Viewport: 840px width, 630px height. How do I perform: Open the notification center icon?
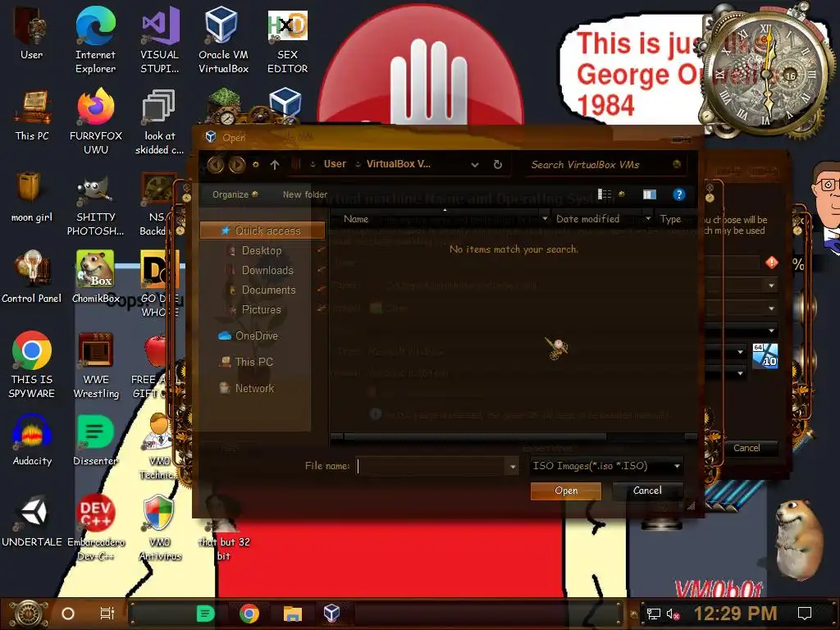805,614
